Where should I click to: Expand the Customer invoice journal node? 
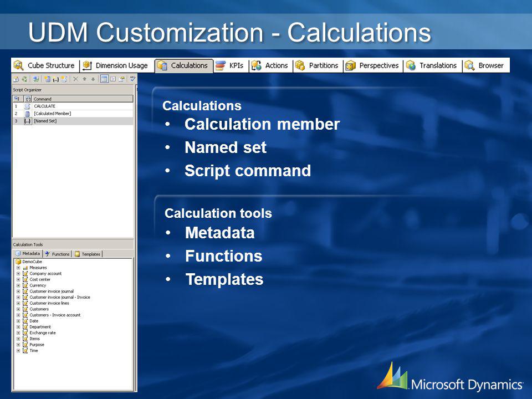[18, 291]
